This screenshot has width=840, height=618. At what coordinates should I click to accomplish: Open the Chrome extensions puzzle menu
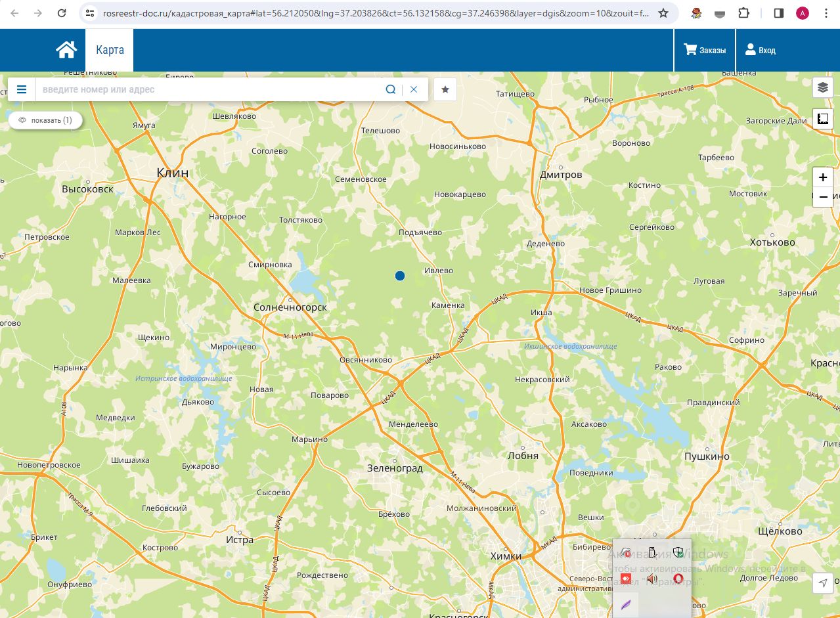(x=743, y=13)
